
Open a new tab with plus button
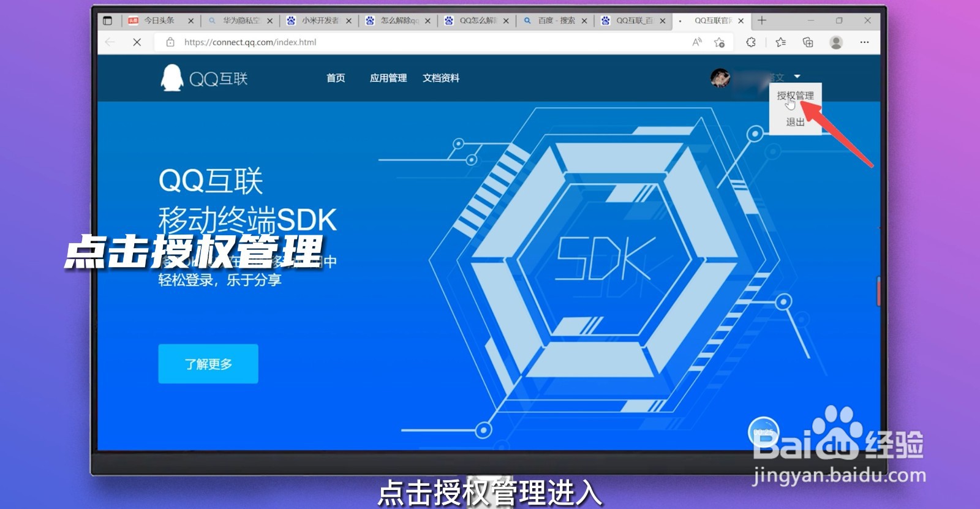tap(762, 20)
